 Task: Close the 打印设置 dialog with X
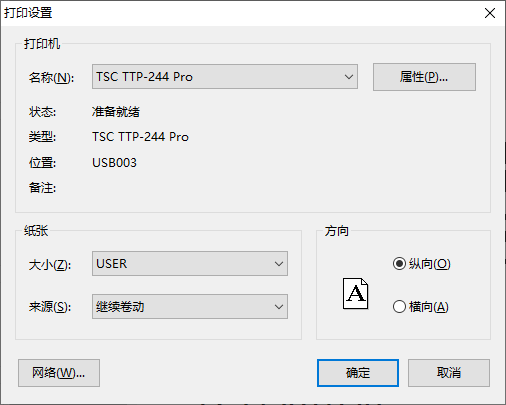pos(490,13)
